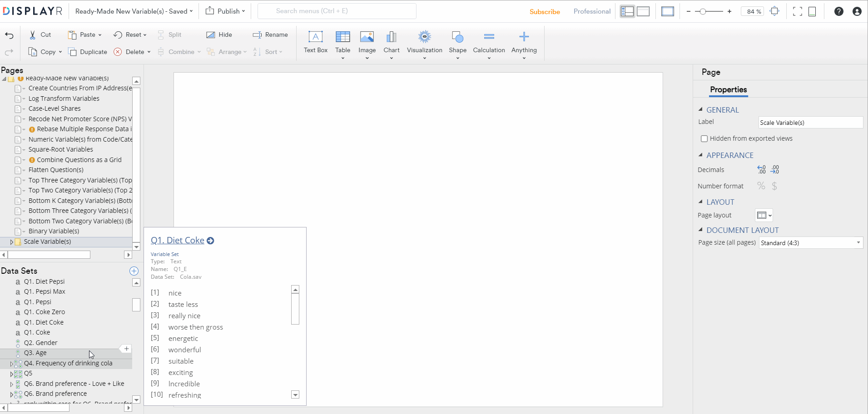Apply percent number format
This screenshot has height=414, width=868.
761,186
